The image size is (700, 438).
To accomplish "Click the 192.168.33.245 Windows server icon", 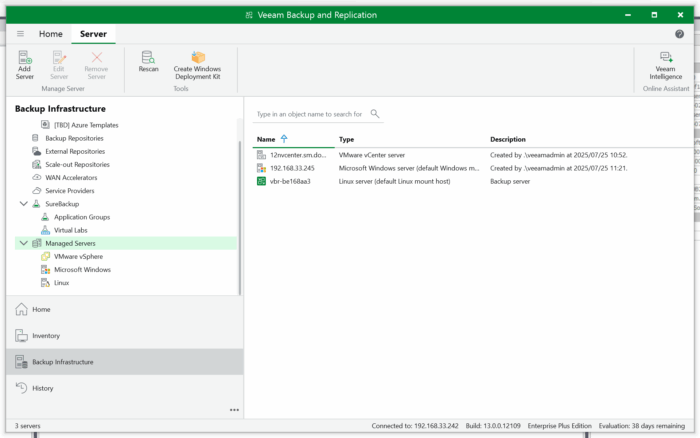I will point(261,168).
